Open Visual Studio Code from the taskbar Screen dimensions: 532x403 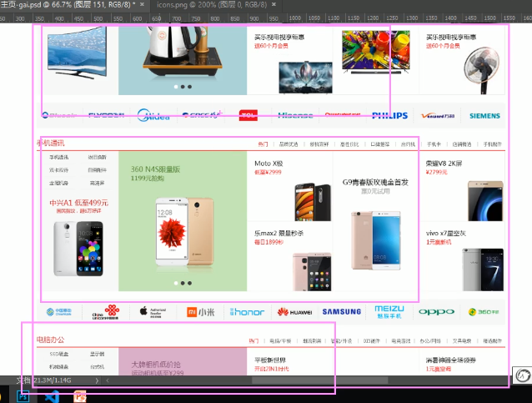pyautogui.click(x=52, y=396)
